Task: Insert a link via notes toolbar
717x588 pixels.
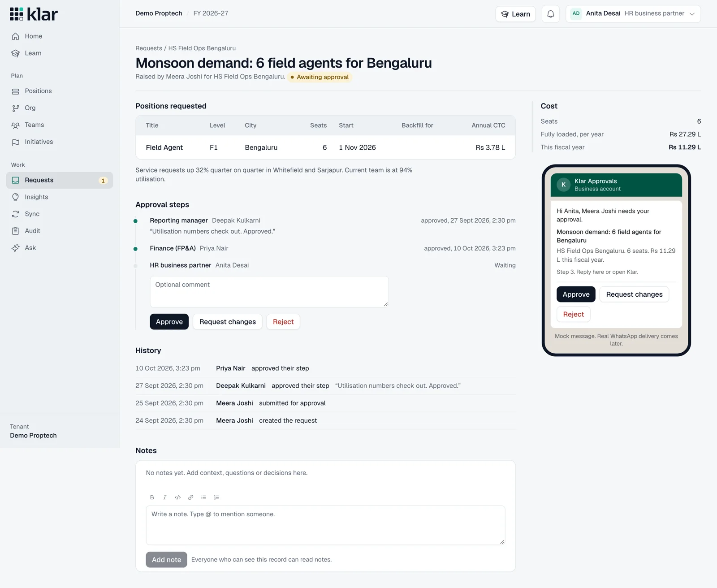Action: tap(190, 497)
